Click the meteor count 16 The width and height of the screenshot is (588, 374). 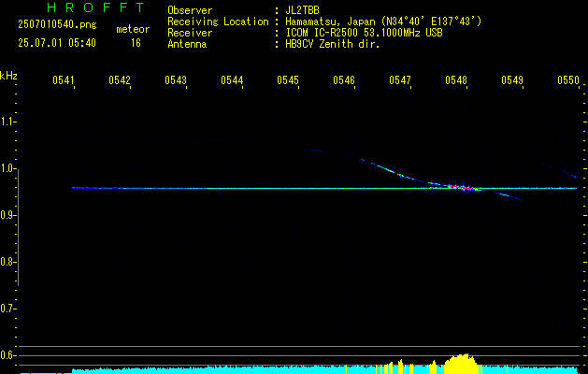click(x=136, y=43)
